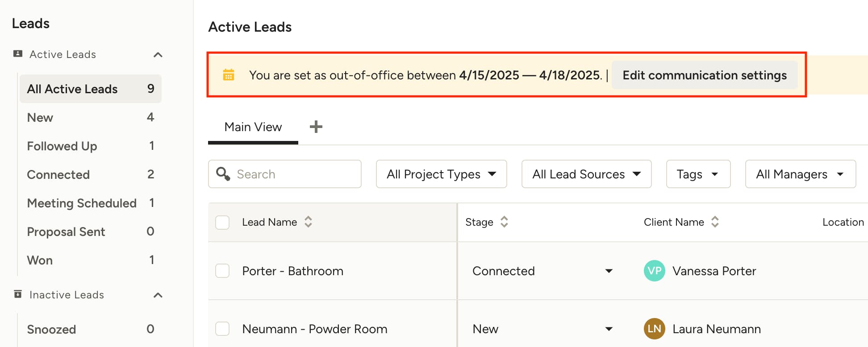Click the calendar icon in out-of-office banner
868x347 pixels.
pos(229,75)
